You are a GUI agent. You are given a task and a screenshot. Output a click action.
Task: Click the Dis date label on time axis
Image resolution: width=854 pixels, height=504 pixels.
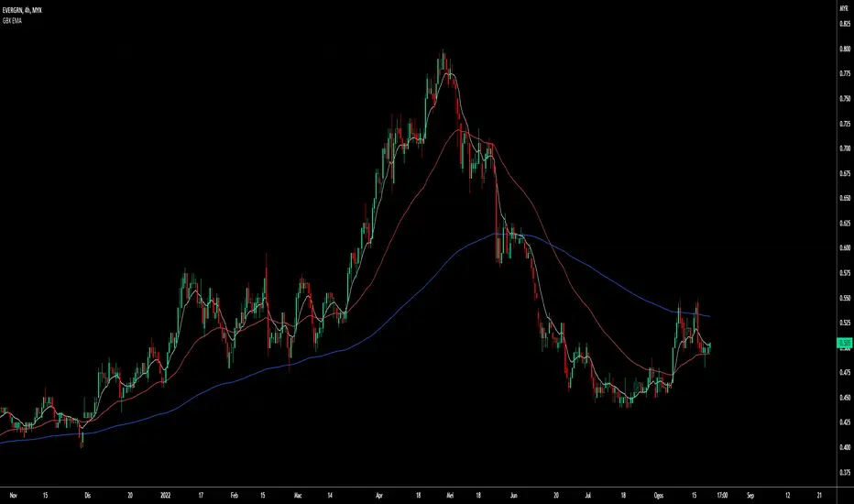pyautogui.click(x=87, y=495)
